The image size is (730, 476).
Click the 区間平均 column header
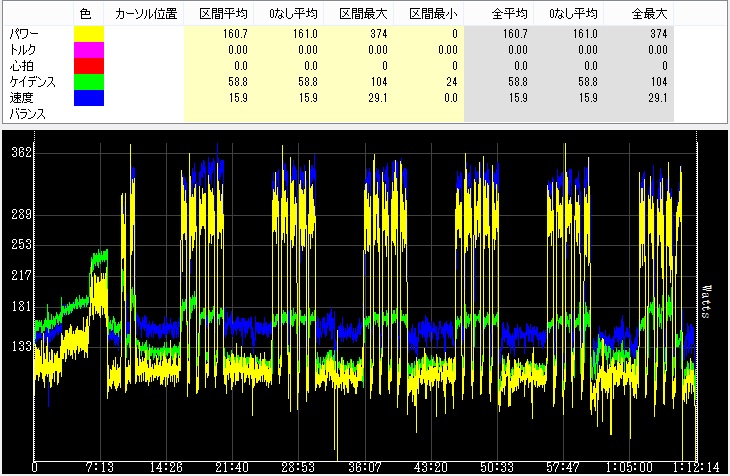point(223,14)
